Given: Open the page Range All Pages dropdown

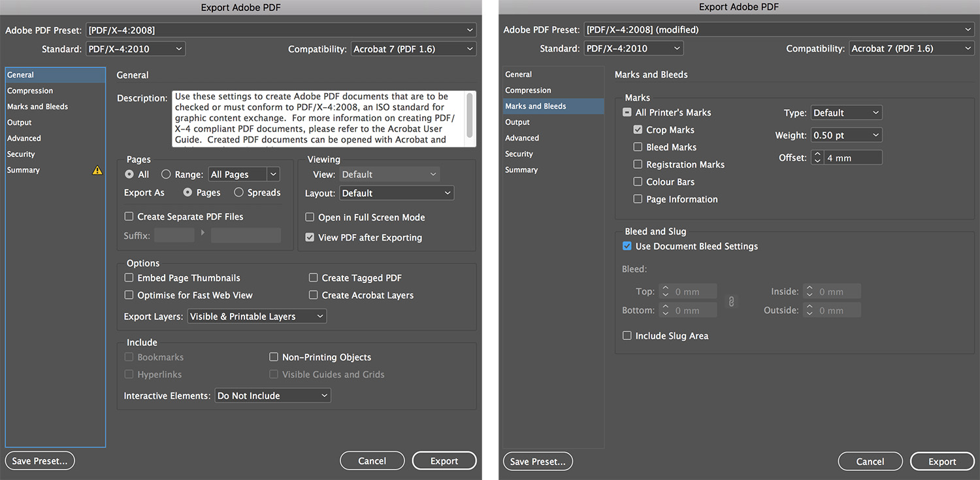Looking at the screenshot, I should pos(244,175).
